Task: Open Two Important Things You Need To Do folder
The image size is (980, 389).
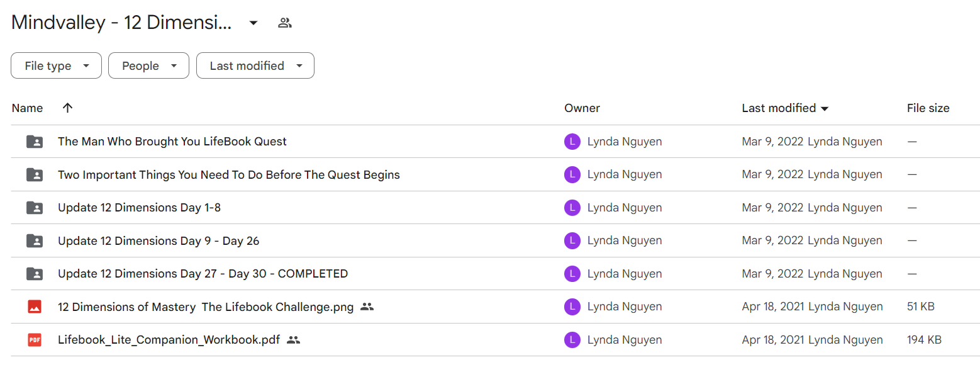Action: [x=229, y=174]
